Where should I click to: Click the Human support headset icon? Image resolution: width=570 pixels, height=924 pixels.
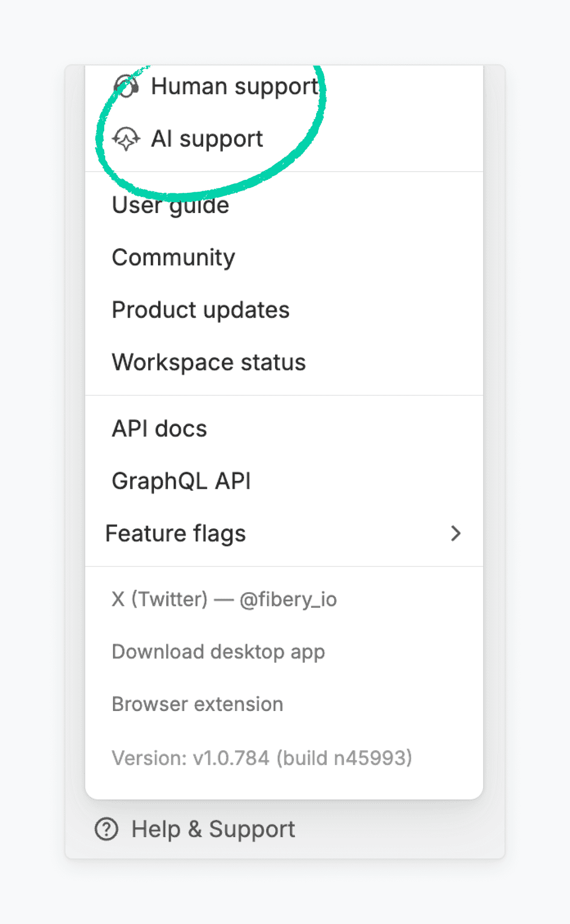click(x=126, y=87)
